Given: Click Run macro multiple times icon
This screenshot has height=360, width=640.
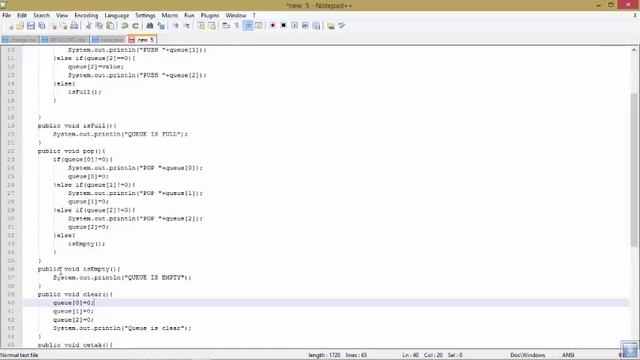Looking at the screenshot, I should [x=305, y=26].
